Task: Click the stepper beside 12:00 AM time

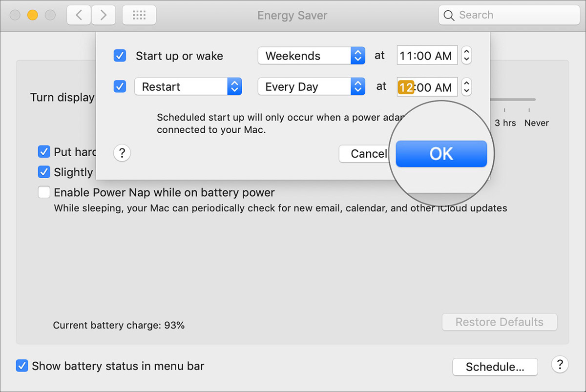Action: [x=467, y=87]
